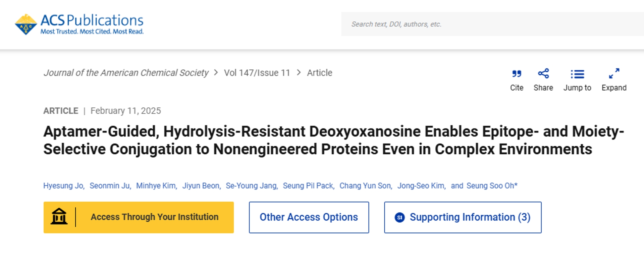Click Access Through Your Institution button

(139, 217)
